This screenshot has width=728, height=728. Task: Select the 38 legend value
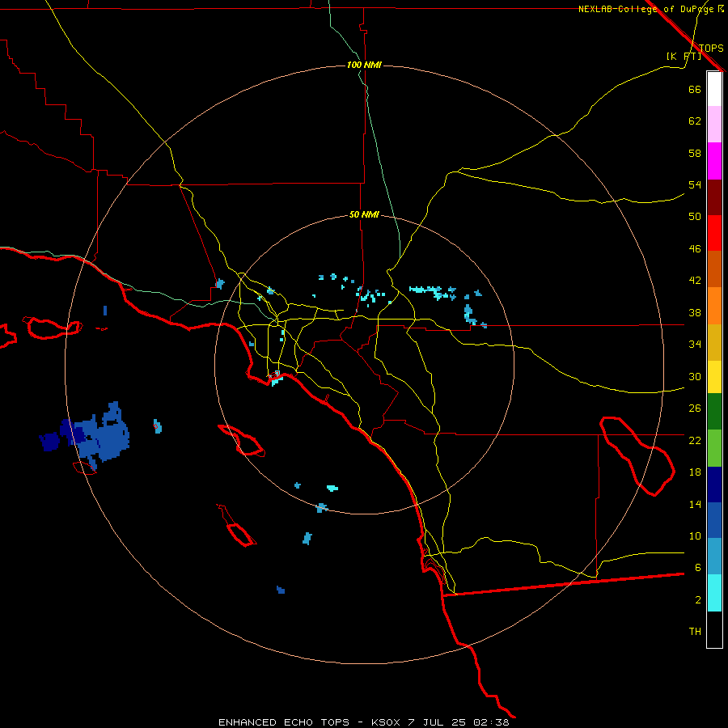695,313
